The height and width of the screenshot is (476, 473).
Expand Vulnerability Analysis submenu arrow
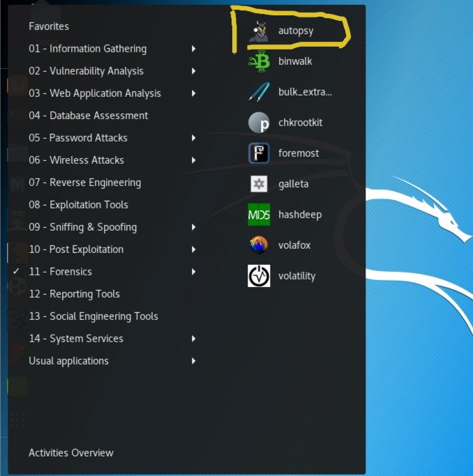coord(193,71)
